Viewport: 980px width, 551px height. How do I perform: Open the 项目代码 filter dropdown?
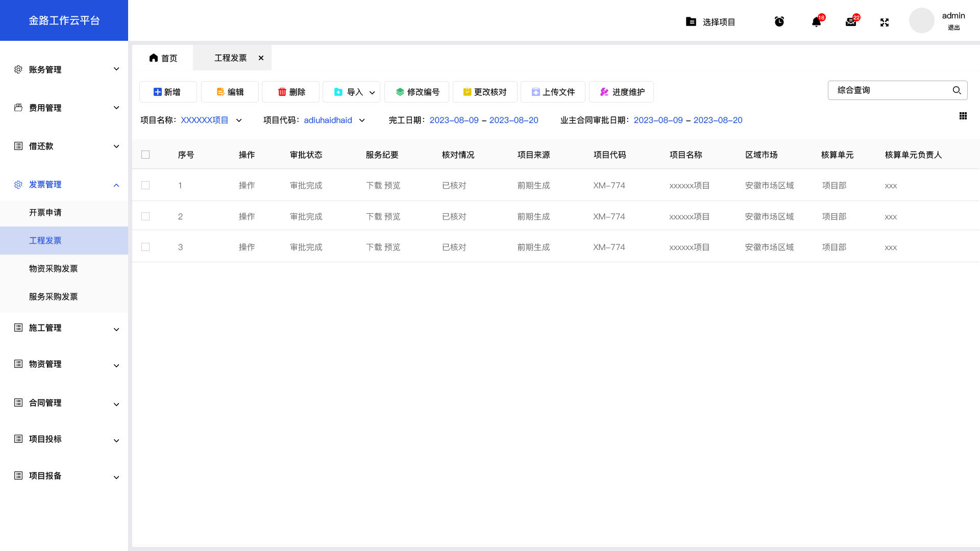click(x=362, y=120)
